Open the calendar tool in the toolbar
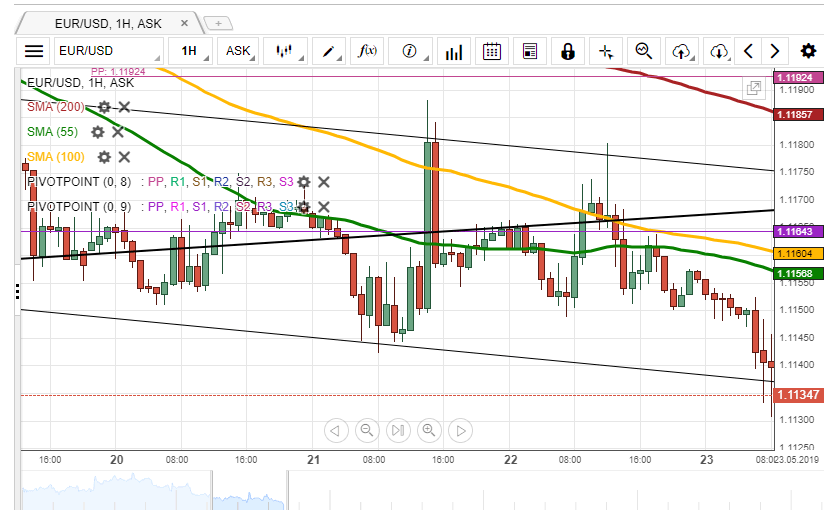830x521 pixels. point(491,51)
